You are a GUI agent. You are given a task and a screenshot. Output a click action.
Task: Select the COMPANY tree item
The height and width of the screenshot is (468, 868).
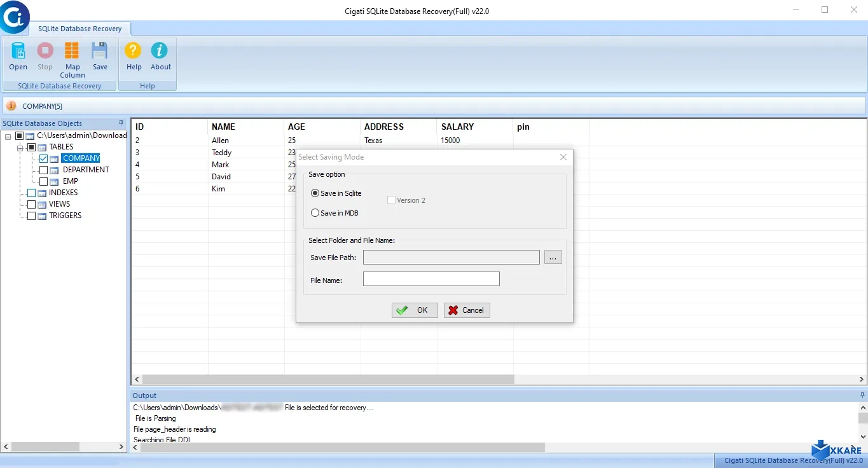point(81,158)
